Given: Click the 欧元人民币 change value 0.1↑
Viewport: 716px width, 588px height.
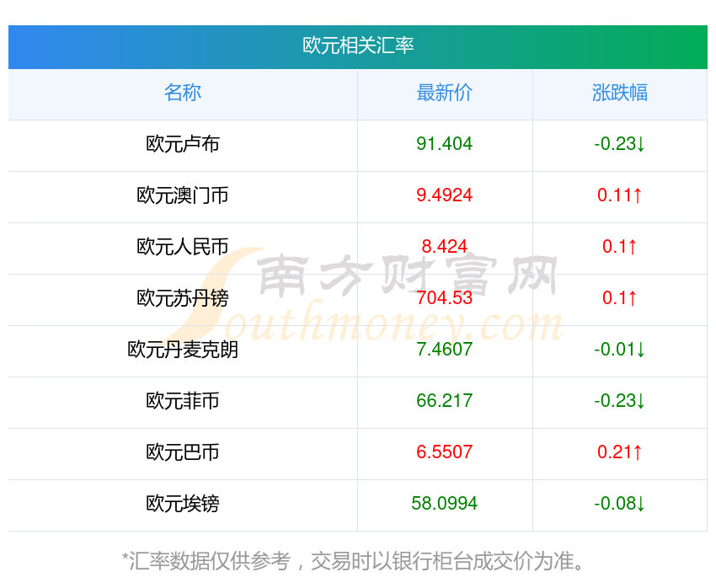Looking at the screenshot, I should (x=620, y=247).
